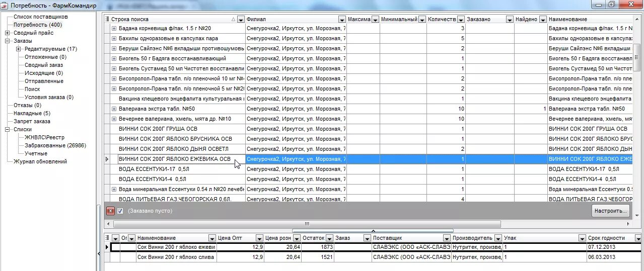Clear the filter with the red X button
This screenshot has width=644, height=271.
[111, 211]
